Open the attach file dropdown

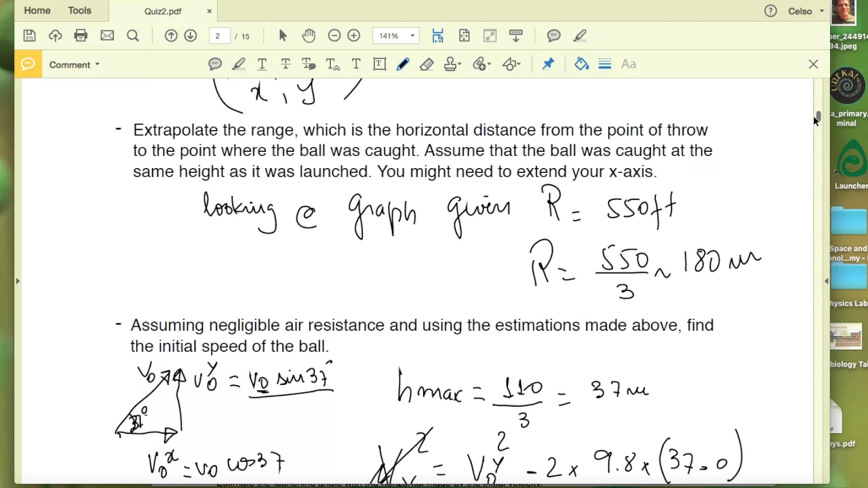click(481, 64)
